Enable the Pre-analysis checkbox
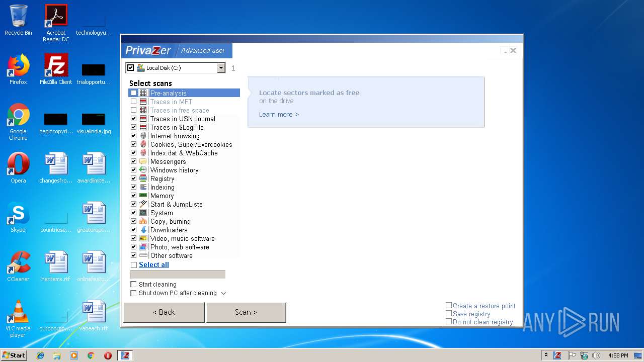The width and height of the screenshot is (644, 362). pos(133,93)
